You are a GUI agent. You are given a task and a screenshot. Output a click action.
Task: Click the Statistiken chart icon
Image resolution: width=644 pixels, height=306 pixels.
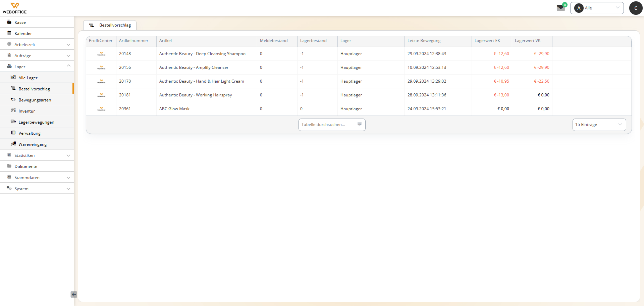[9, 155]
